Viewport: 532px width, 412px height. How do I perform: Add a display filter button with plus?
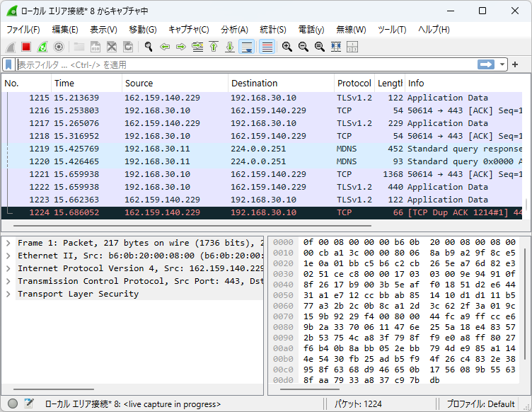pyautogui.click(x=515, y=64)
